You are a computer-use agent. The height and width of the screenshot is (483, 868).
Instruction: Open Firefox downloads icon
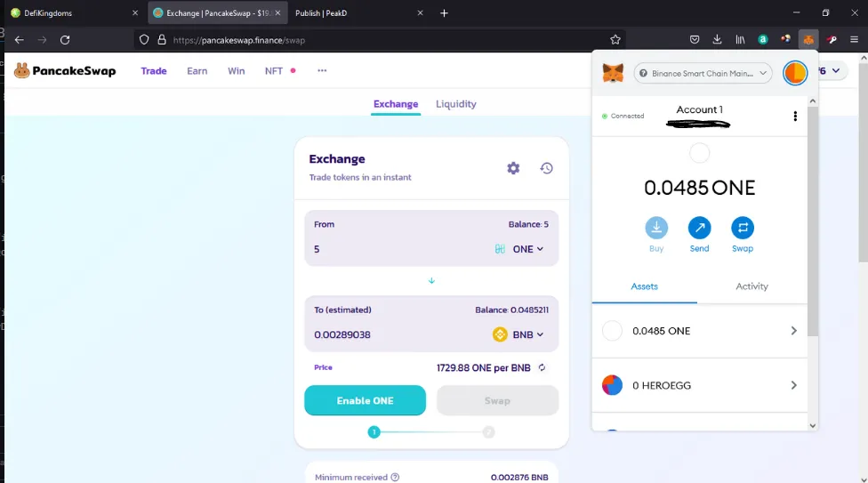click(717, 39)
